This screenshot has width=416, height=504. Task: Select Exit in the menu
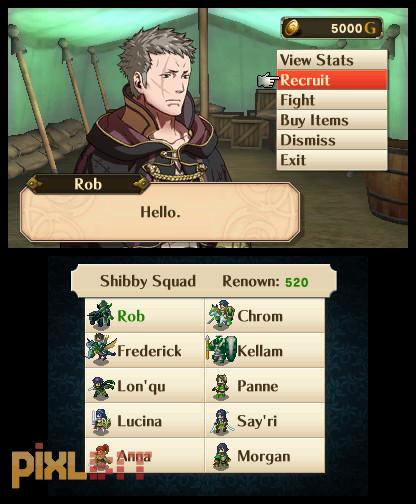332,160
